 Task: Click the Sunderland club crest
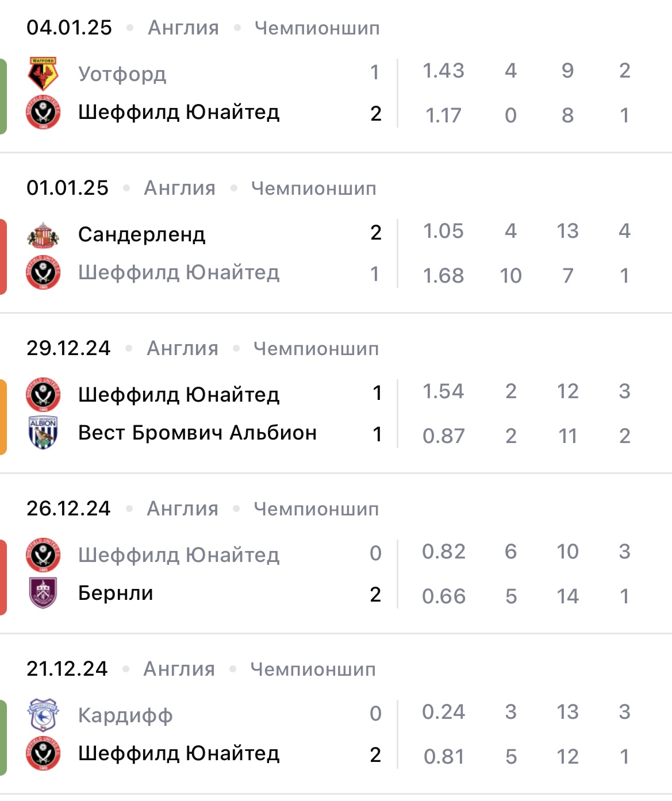[43, 234]
